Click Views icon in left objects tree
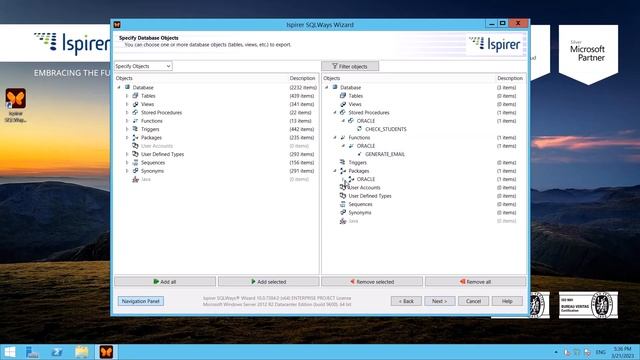This screenshot has height=360, width=640. (x=136, y=104)
